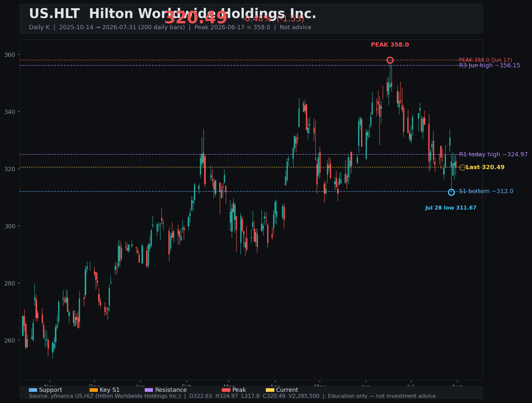The image size is (532, 403).
Task: Select the red peak circle marker at 358.0
Action: (x=390, y=60)
